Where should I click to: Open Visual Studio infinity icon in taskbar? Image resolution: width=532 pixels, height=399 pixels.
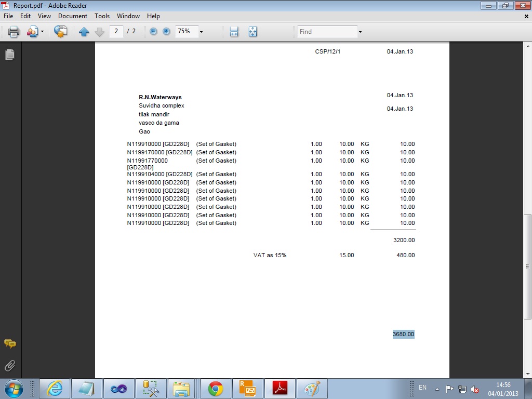tap(119, 389)
